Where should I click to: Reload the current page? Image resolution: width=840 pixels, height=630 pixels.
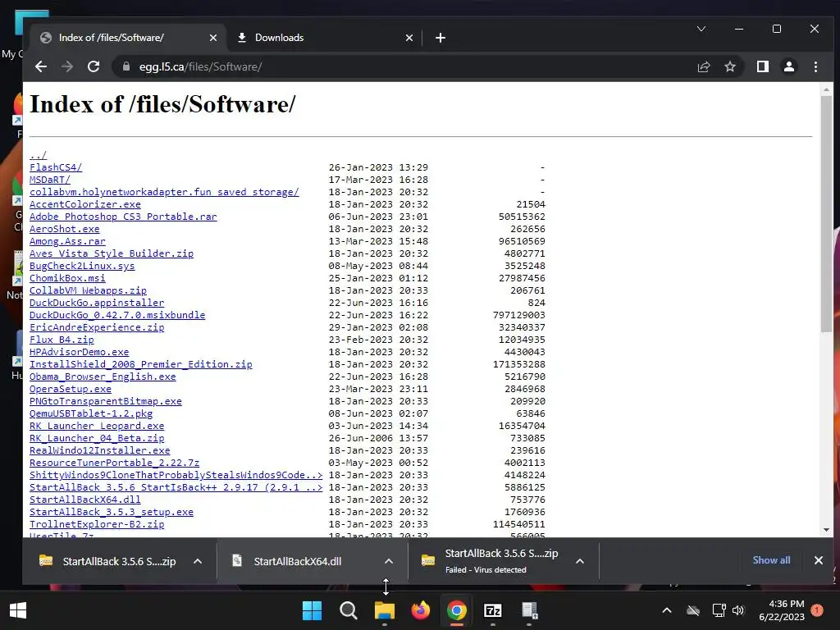[x=94, y=66]
